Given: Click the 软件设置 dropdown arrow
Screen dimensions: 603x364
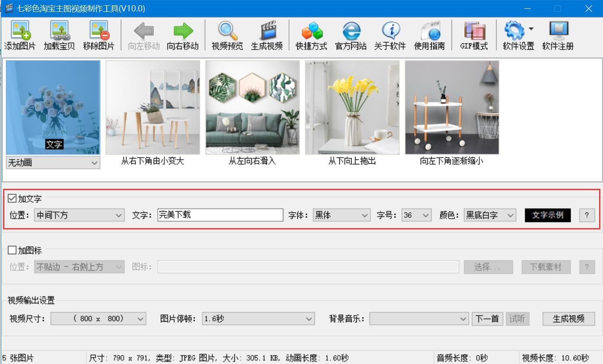Looking at the screenshot, I should 531,29.
